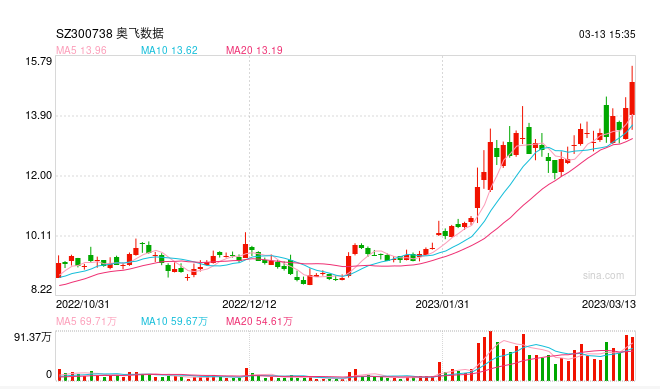Click the 2023/01/31 date label
The image size is (660, 389).
442,304
